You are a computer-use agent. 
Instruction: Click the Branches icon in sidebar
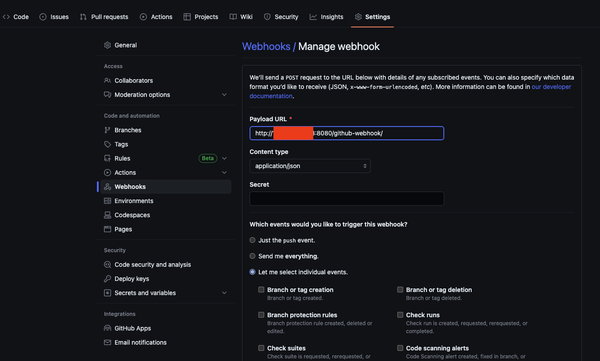(107, 130)
